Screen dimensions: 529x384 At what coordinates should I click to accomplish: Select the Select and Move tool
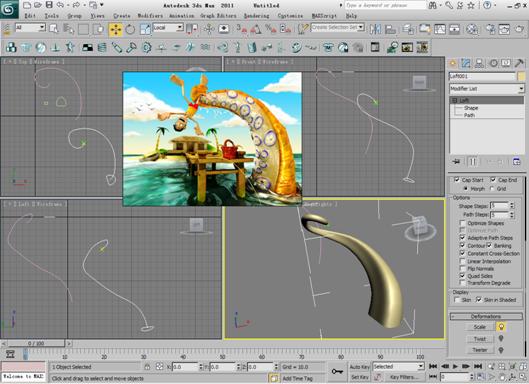click(x=115, y=30)
